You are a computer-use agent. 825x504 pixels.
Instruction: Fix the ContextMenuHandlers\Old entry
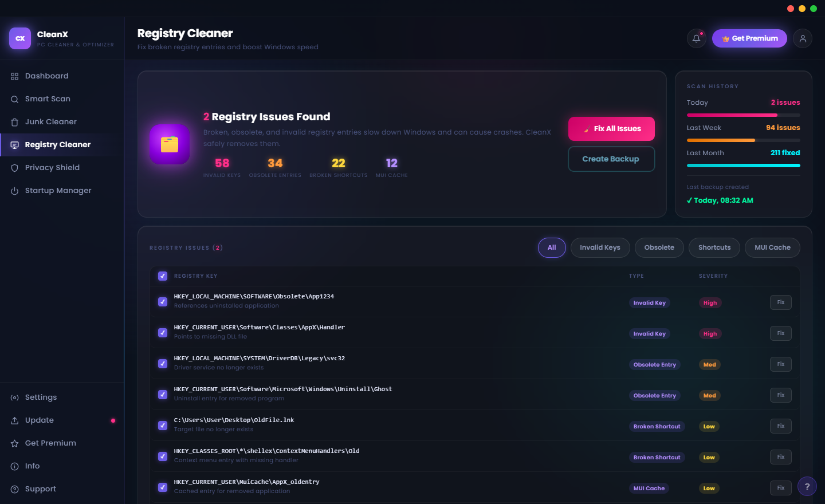coord(781,457)
